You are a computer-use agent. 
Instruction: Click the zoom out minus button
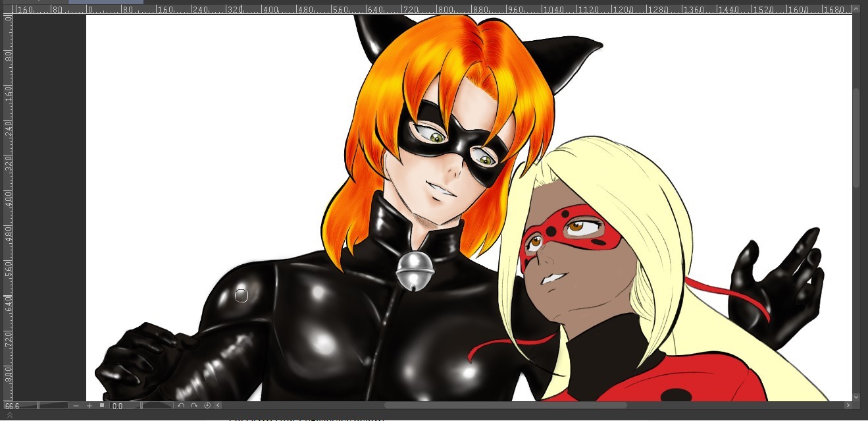click(76, 406)
